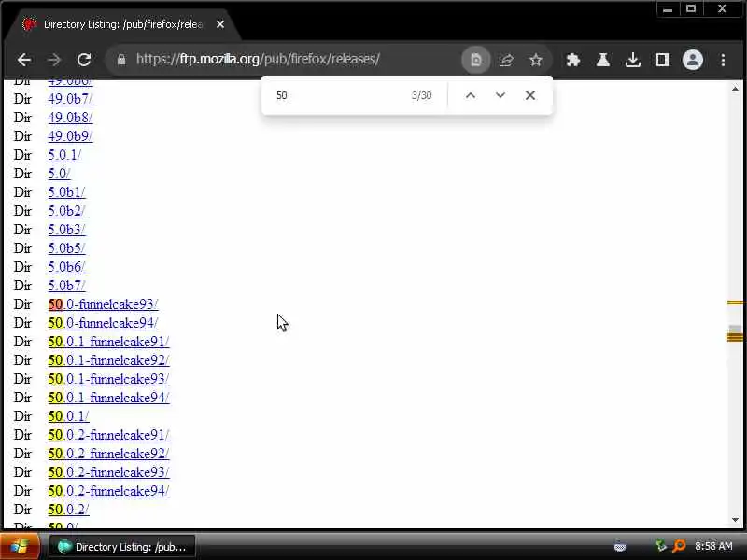Click the 3/30 match count
Viewport: 747px width, 560px height.
pyautogui.click(x=422, y=95)
